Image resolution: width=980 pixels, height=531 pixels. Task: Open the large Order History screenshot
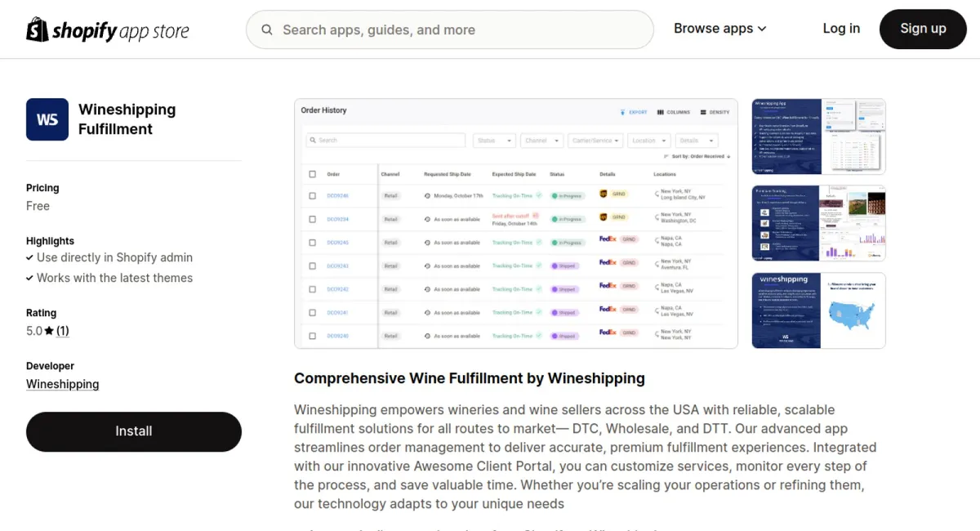click(x=516, y=224)
